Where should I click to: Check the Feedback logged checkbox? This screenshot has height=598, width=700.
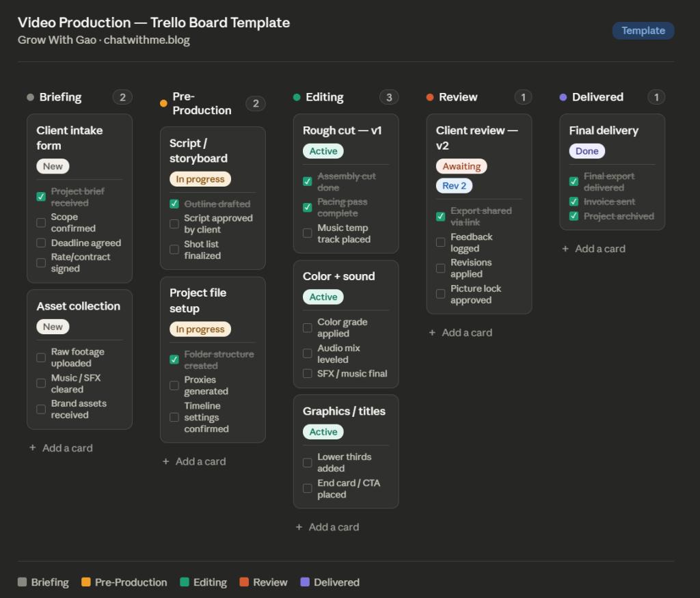click(x=441, y=243)
